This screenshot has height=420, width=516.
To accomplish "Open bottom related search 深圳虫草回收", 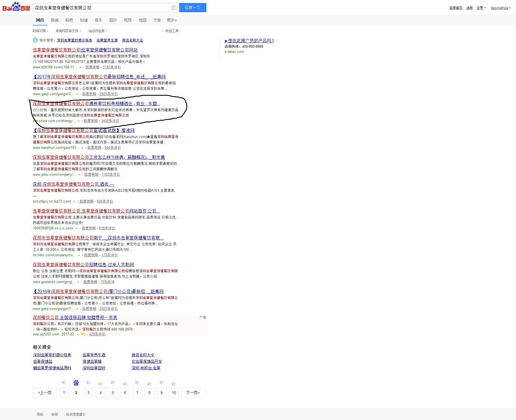I will (94, 368).
